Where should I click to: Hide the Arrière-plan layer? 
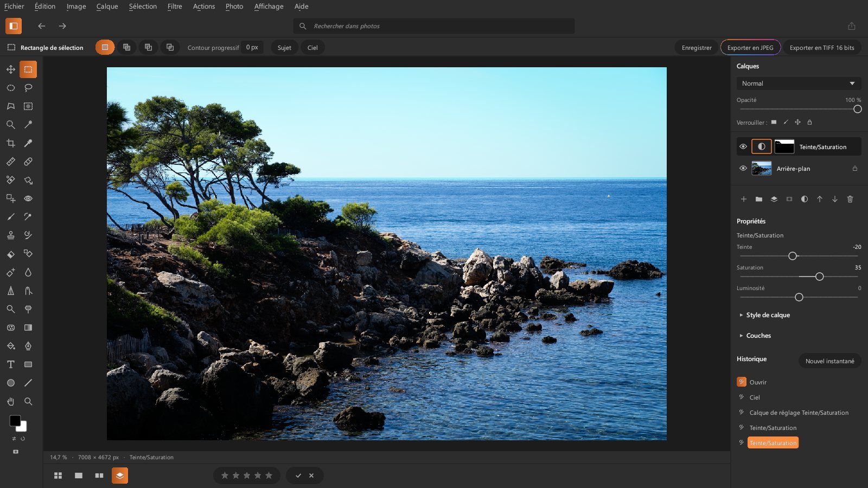743,168
